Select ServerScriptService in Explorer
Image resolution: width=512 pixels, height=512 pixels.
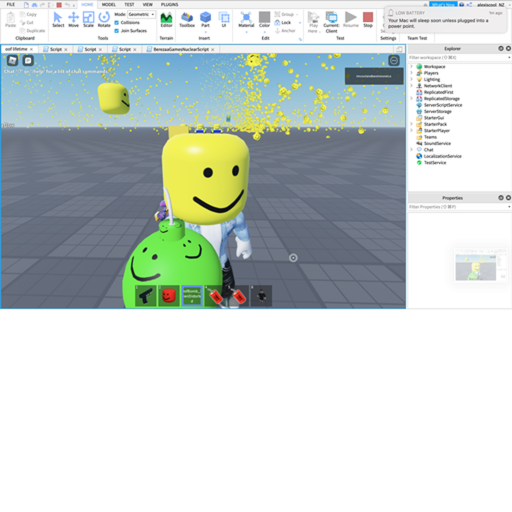point(443,105)
